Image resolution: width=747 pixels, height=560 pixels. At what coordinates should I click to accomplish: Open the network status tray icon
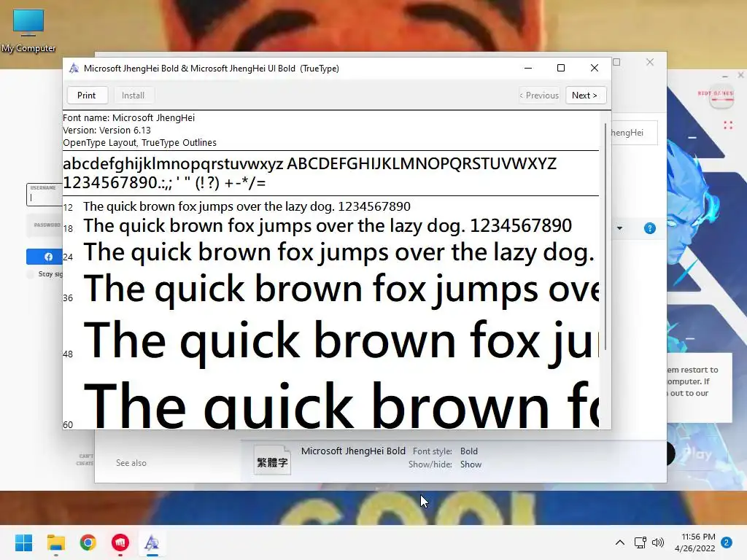(640, 542)
